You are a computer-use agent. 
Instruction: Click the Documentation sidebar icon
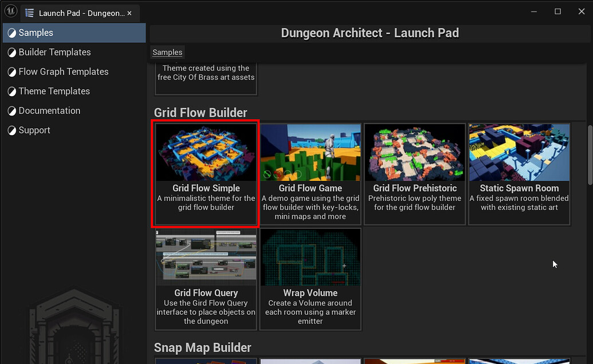point(13,110)
